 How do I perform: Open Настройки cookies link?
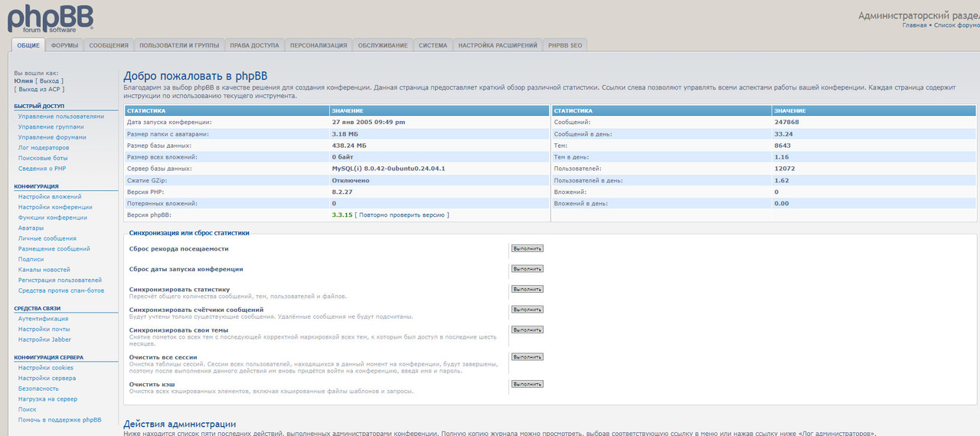tap(46, 368)
